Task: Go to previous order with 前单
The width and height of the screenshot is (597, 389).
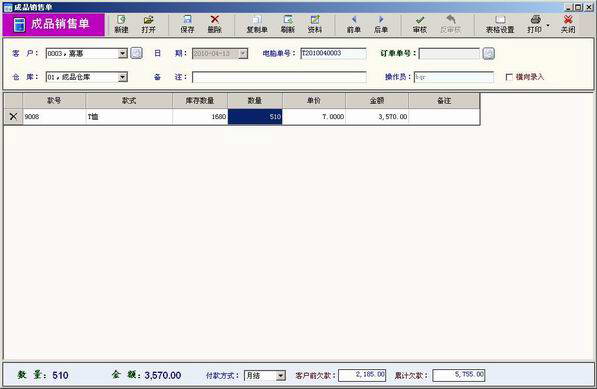Action: 354,24
